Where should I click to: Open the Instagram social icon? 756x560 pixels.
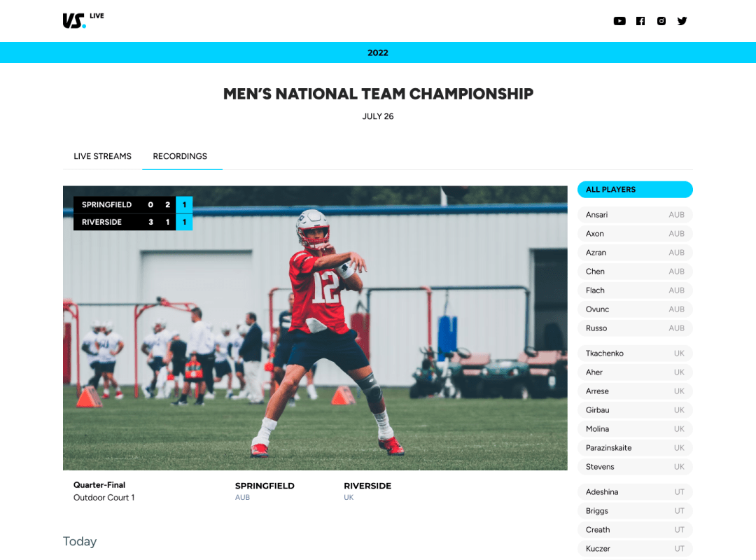coord(661,21)
